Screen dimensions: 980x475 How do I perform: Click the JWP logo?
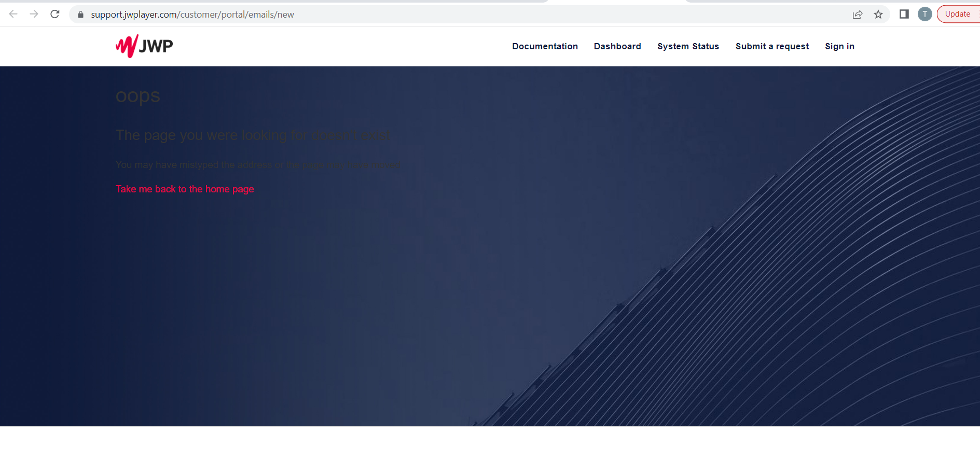[144, 46]
